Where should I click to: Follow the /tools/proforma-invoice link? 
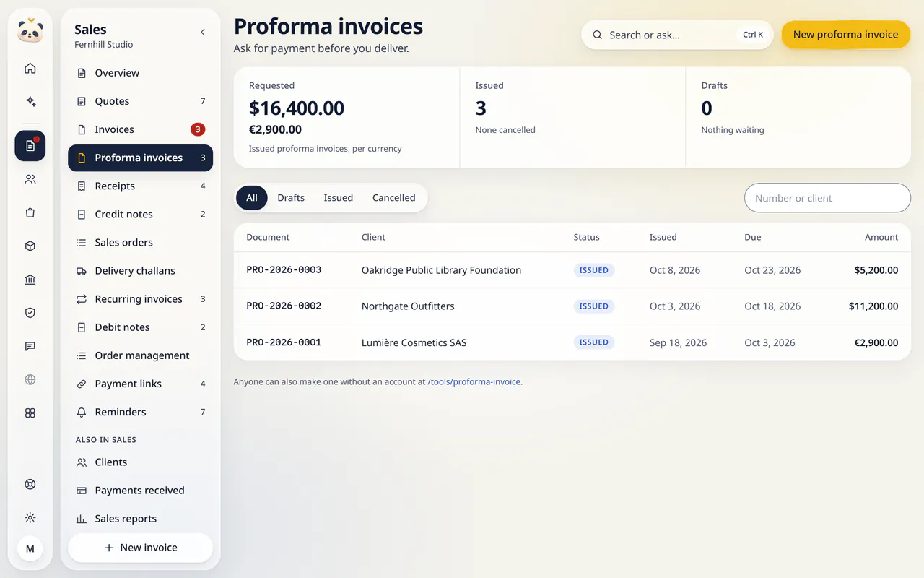(x=474, y=381)
